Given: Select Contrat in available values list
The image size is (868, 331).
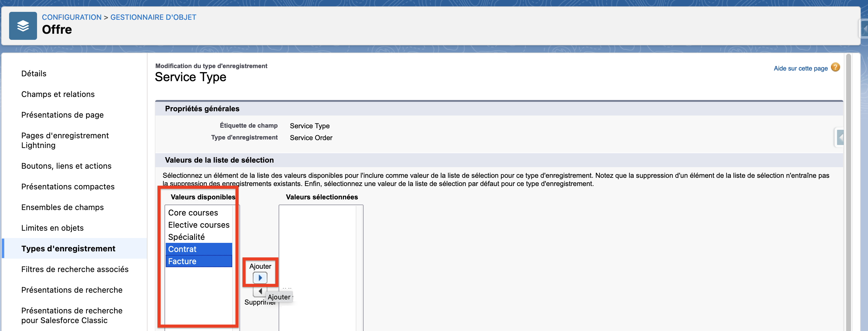Looking at the screenshot, I should click(x=182, y=249).
